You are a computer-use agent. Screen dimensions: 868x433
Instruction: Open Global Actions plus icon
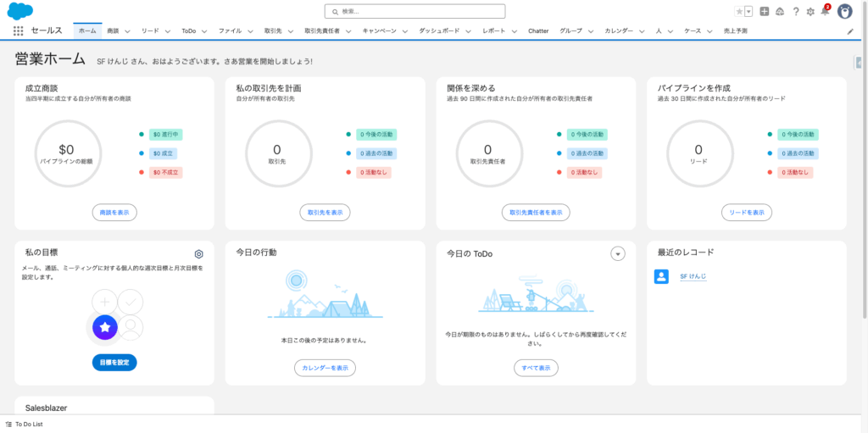(x=765, y=11)
